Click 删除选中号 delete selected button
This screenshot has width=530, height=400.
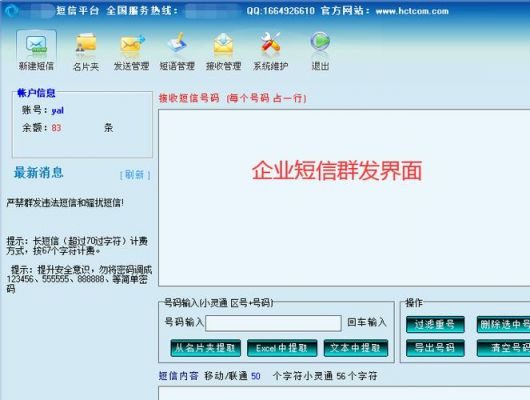(x=503, y=325)
